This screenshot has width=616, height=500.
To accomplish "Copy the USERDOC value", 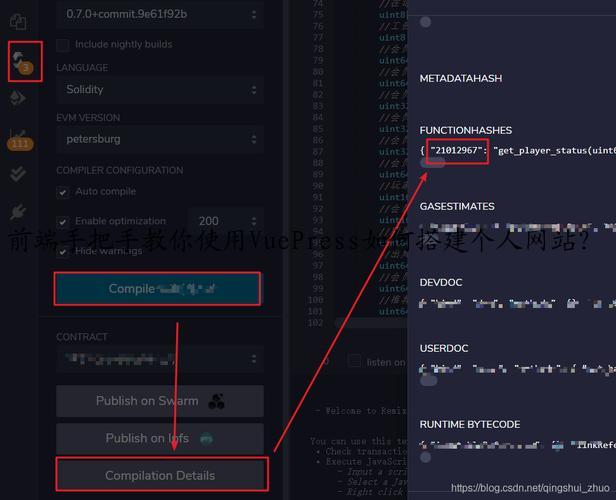I will (427, 380).
